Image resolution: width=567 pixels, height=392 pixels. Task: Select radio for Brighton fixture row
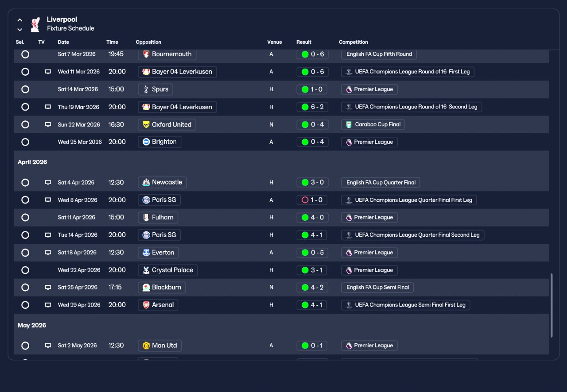pos(25,142)
